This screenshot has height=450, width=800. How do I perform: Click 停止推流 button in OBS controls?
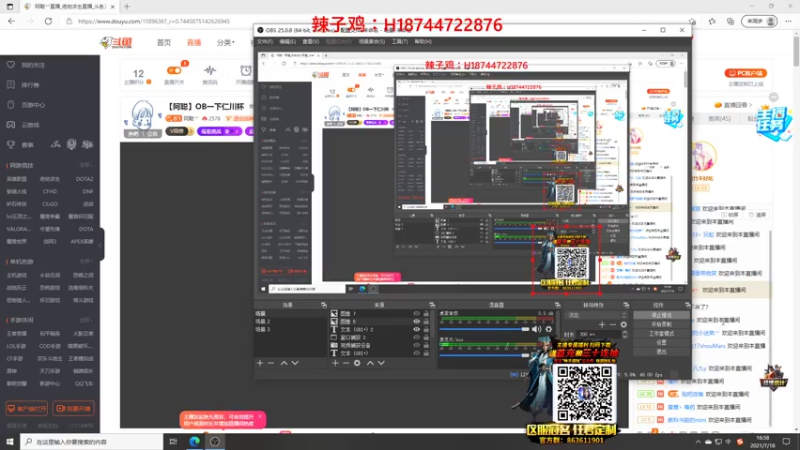pos(661,315)
